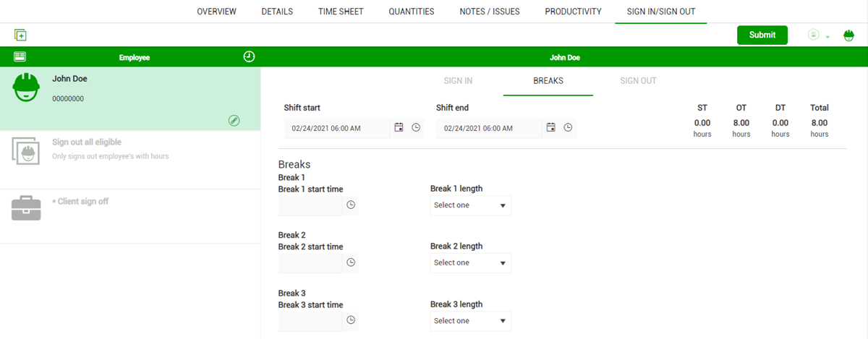Image resolution: width=868 pixels, height=339 pixels.
Task: Click the Break 3 start time clock icon
Action: (351, 319)
